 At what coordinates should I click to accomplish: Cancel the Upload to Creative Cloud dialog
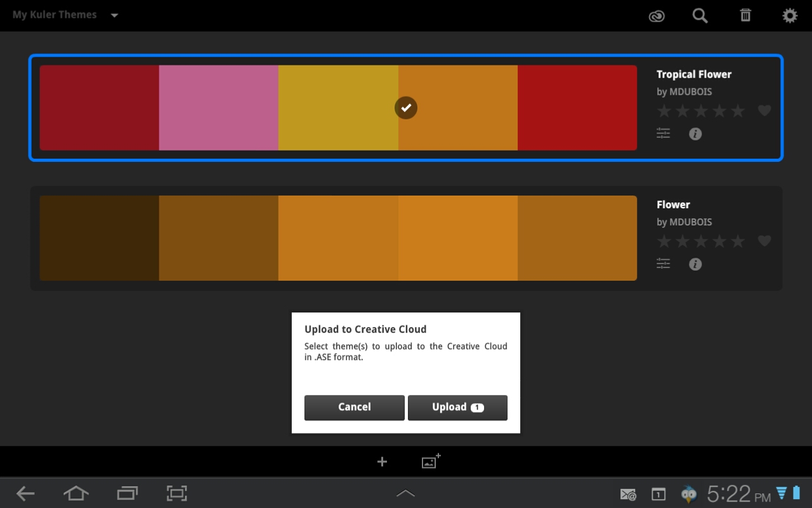coord(354,408)
